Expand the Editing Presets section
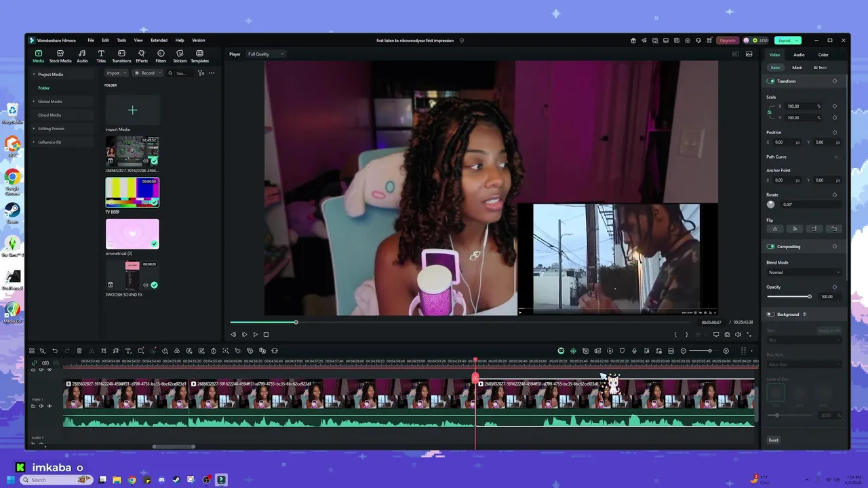This screenshot has width=868, height=488. tap(34, 129)
